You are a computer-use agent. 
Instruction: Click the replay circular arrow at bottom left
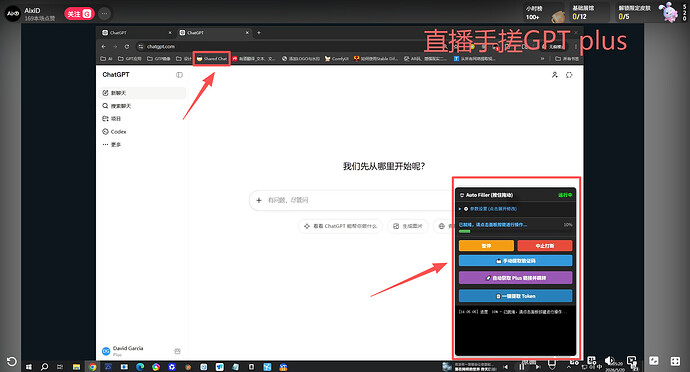click(11, 361)
